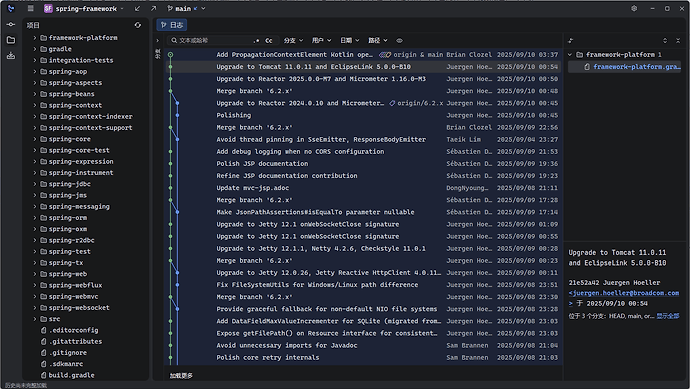Select commit 'Polish core retry internals'
Screen dimensions: 690x389
(363, 357)
